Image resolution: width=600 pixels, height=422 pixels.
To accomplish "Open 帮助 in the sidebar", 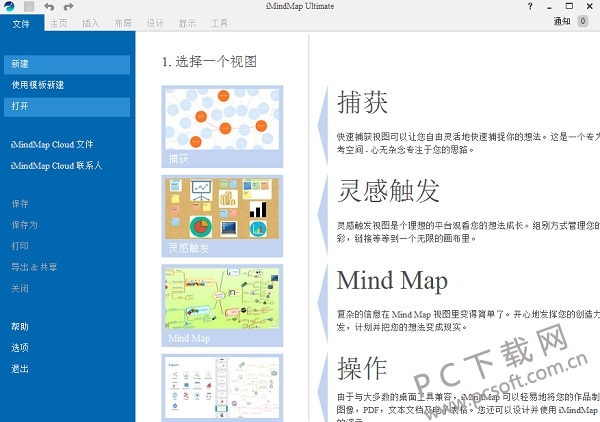I will coord(20,327).
